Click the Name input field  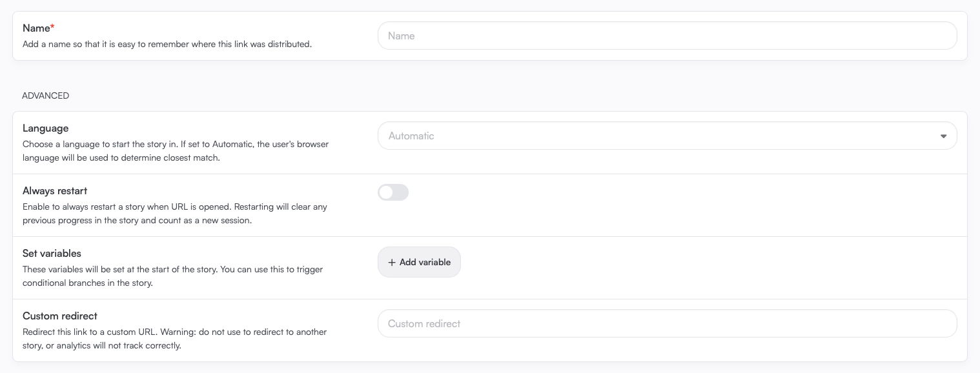[666, 35]
